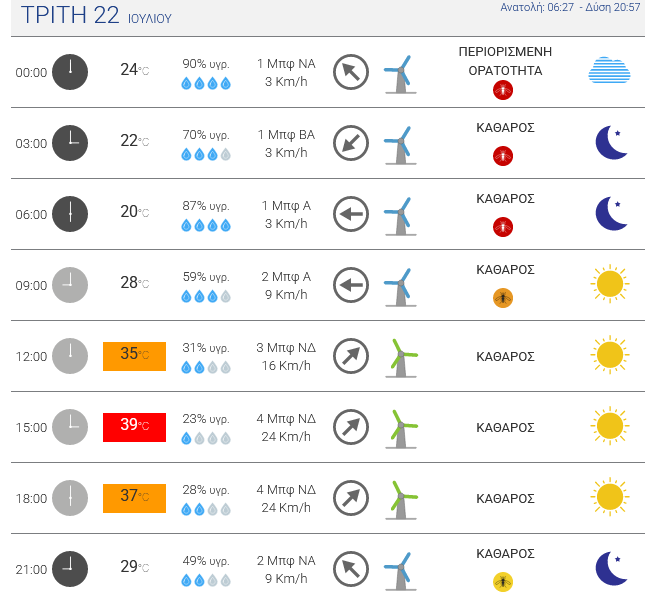Click the red 39°C temperature badge
This screenshot has height=600, width=645.
point(134,426)
